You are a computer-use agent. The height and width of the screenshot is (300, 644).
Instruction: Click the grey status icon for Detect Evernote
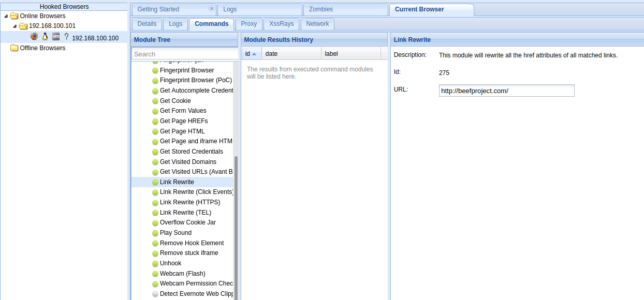pos(155,294)
